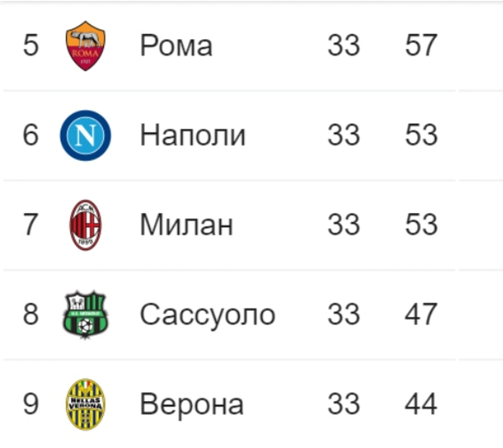This screenshot has height=448, width=503.
Task: Open the Рома team page
Action: (176, 45)
